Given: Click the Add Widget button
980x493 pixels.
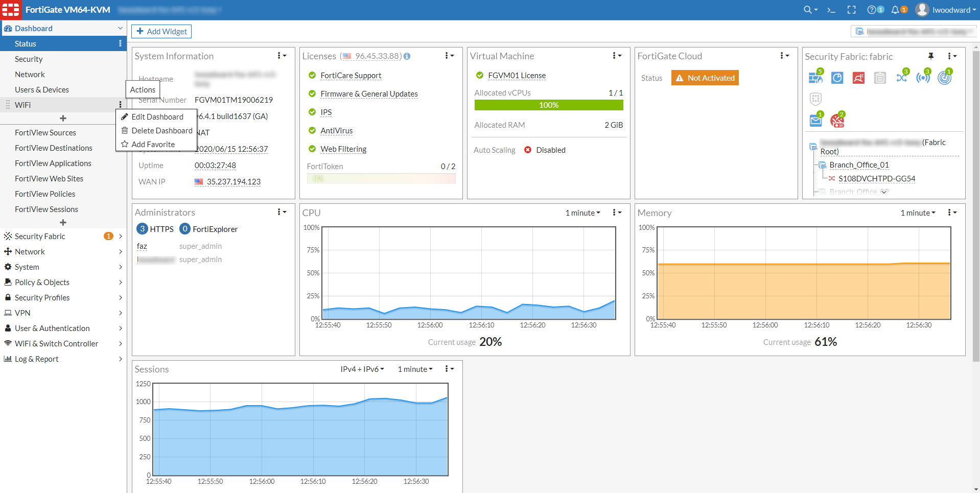Looking at the screenshot, I should [x=161, y=31].
